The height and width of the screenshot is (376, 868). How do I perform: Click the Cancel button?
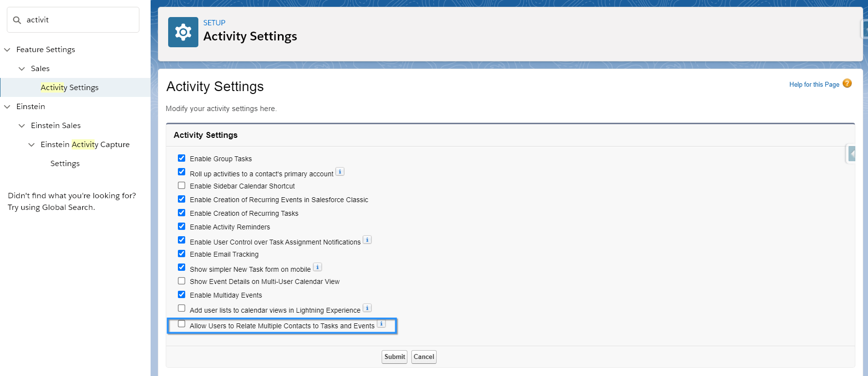424,357
